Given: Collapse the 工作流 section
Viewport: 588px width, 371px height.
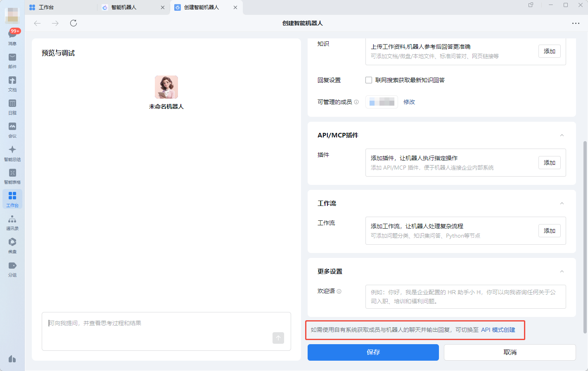Looking at the screenshot, I should click(x=562, y=203).
